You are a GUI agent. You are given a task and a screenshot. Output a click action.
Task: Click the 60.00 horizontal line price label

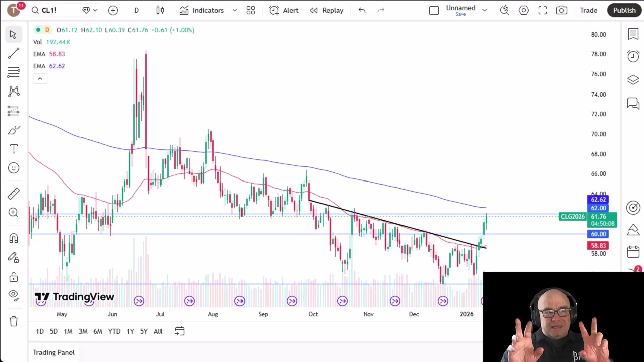coord(598,234)
